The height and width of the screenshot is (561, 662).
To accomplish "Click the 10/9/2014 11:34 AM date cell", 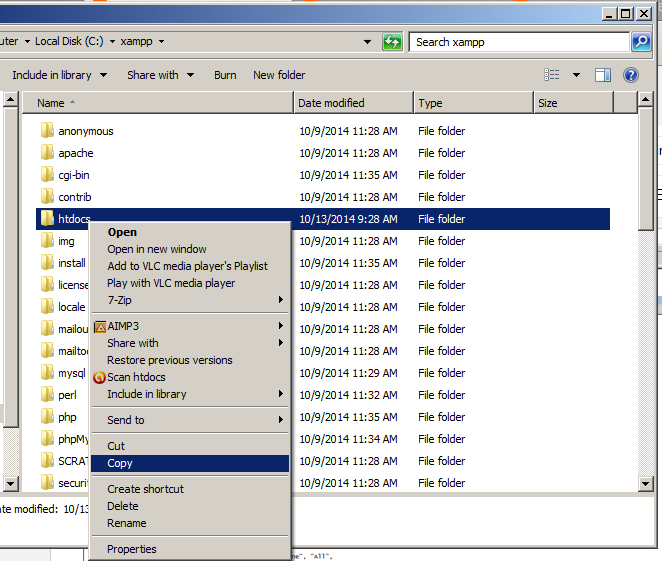I will coord(348,439).
